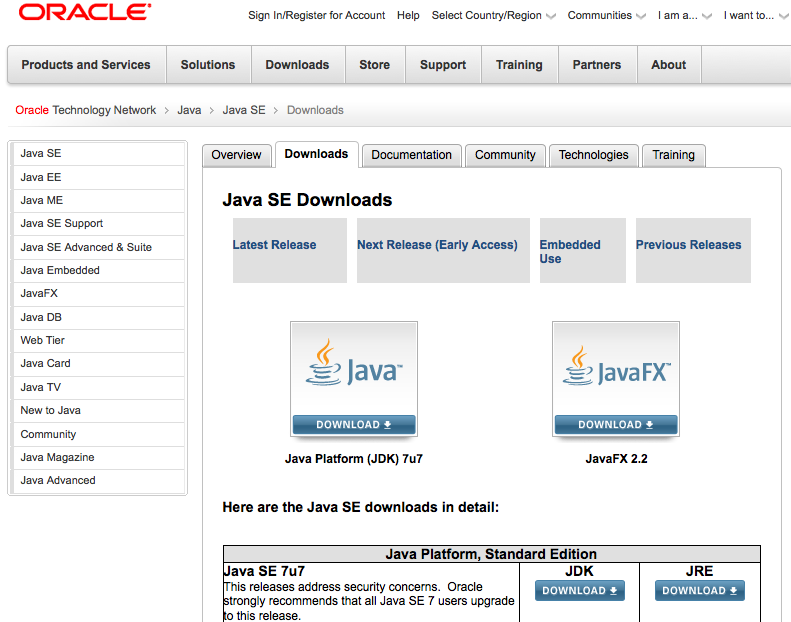791x622 pixels.
Task: Open the Support menu
Action: [x=443, y=65]
